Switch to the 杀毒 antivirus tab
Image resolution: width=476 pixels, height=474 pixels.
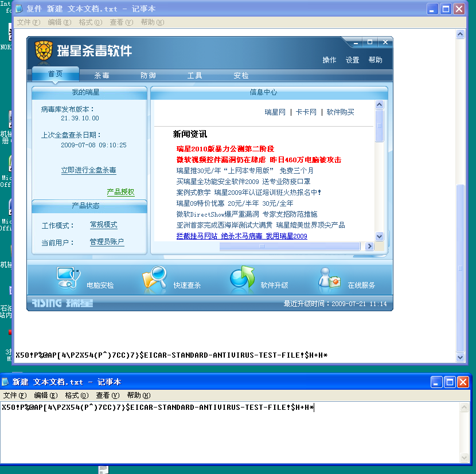coord(102,76)
